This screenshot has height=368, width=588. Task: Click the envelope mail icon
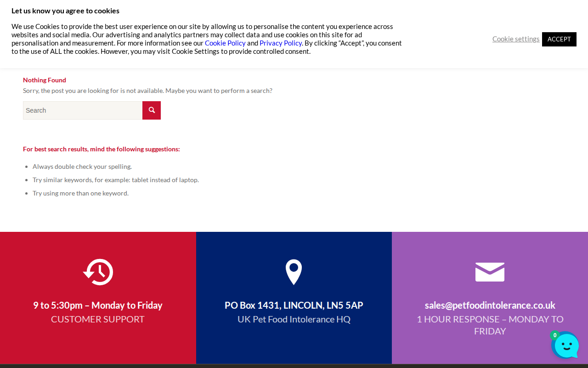point(490,272)
